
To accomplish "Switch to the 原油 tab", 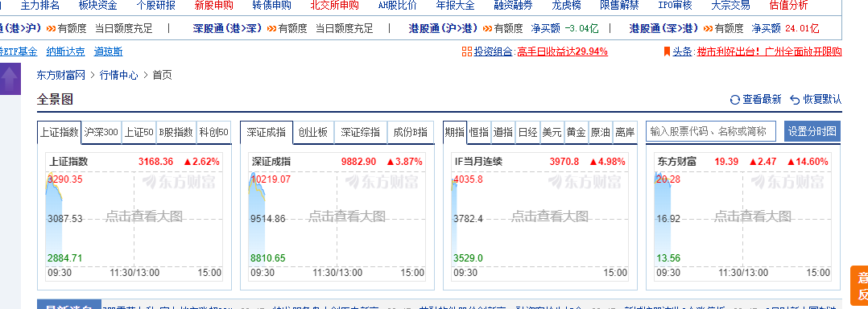I will [x=601, y=133].
